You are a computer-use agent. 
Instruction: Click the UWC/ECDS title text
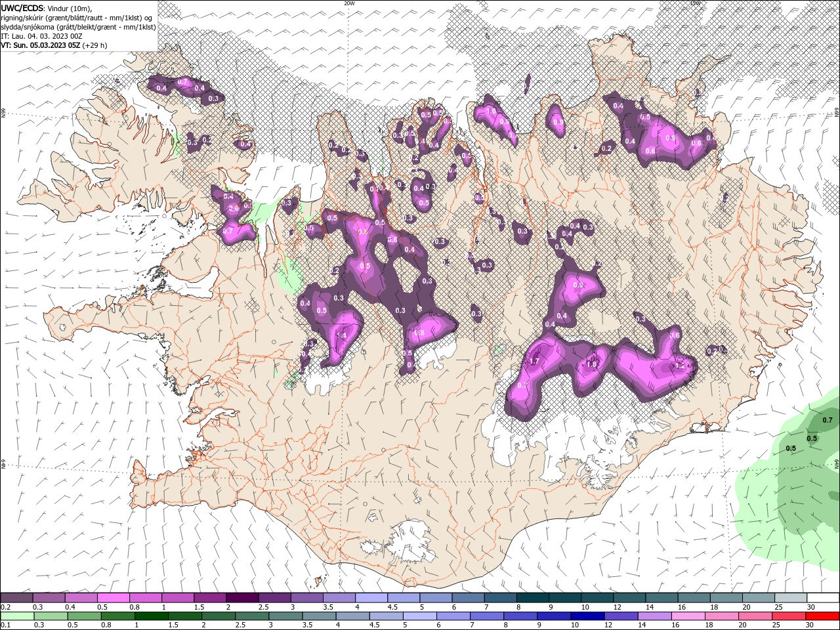[22, 8]
